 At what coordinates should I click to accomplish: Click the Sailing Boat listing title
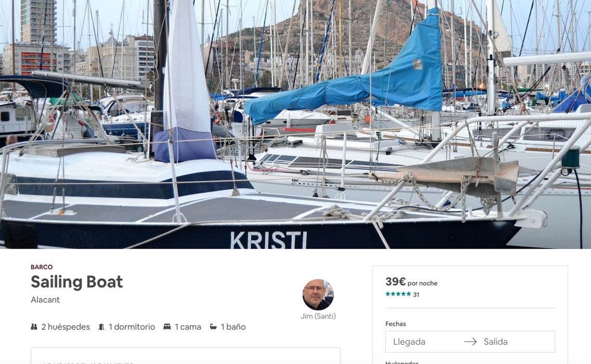click(x=77, y=282)
